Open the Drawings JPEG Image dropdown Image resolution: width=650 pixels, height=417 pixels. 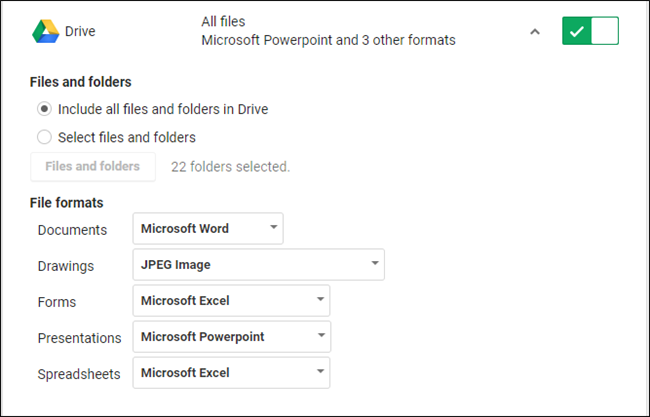click(258, 265)
